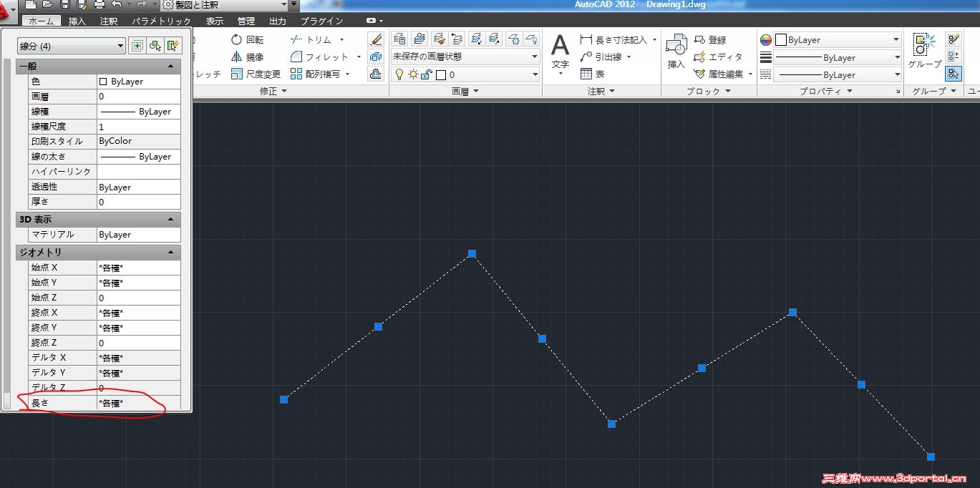The width and height of the screenshot is (980, 488).
Task: Click the Group Edit icon
Action: (953, 39)
